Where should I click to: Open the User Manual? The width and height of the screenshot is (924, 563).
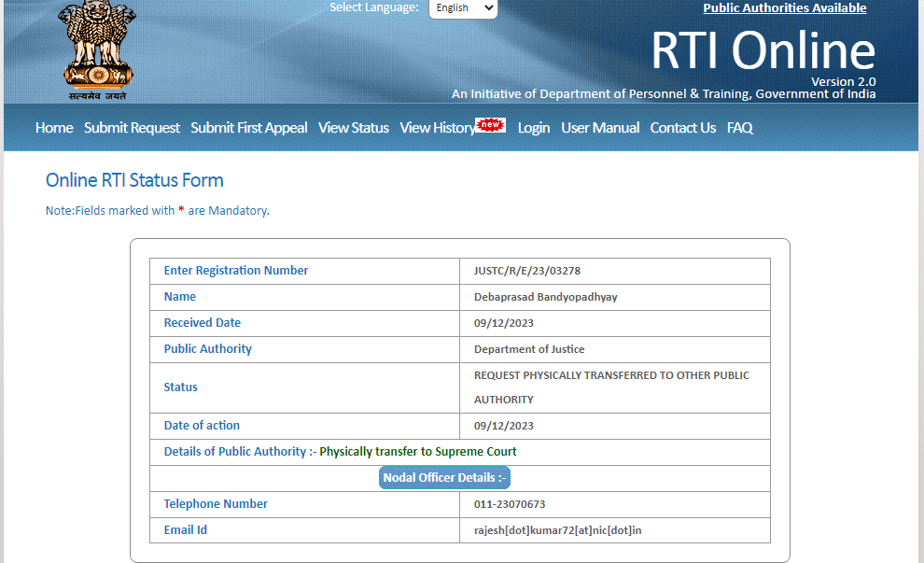[600, 128]
